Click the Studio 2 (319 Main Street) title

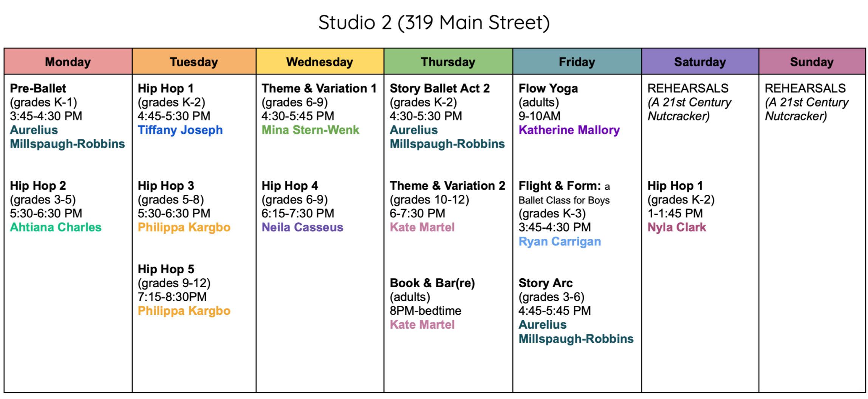434,23
